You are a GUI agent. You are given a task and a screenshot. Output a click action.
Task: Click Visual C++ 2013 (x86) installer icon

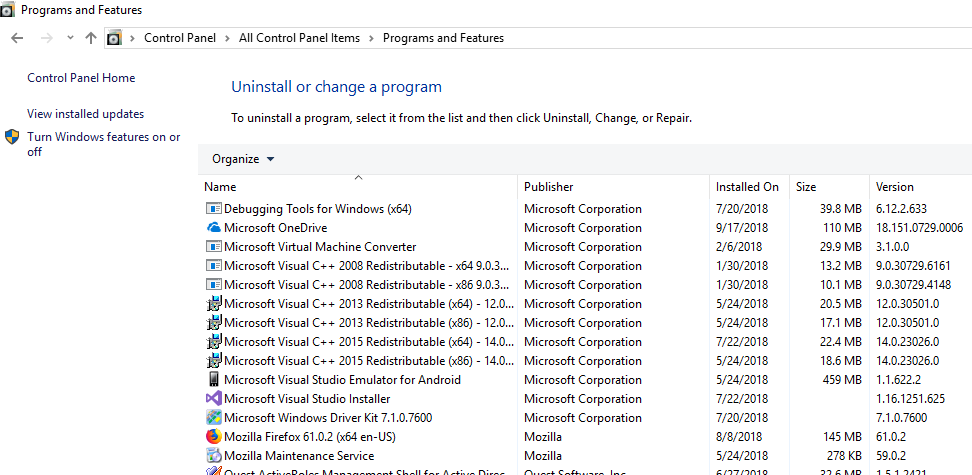pos(213,322)
